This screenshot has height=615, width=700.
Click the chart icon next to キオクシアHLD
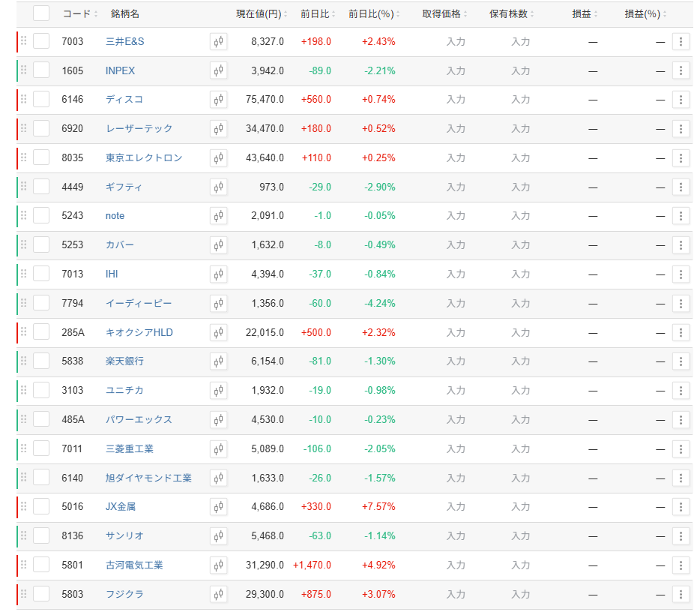(x=218, y=332)
